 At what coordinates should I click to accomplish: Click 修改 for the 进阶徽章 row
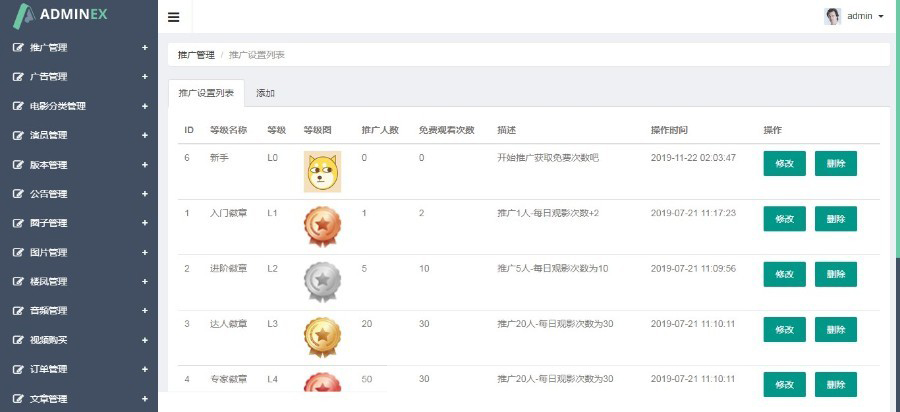[784, 274]
